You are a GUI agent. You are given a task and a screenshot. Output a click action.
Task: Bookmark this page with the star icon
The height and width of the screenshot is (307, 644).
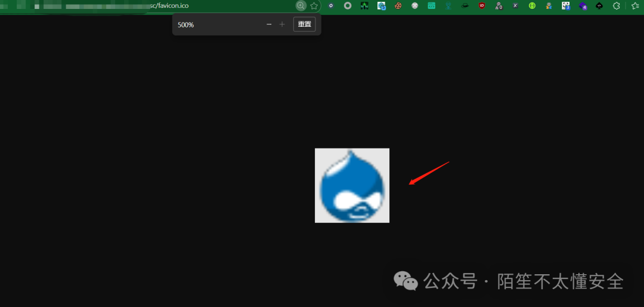pyautogui.click(x=314, y=6)
